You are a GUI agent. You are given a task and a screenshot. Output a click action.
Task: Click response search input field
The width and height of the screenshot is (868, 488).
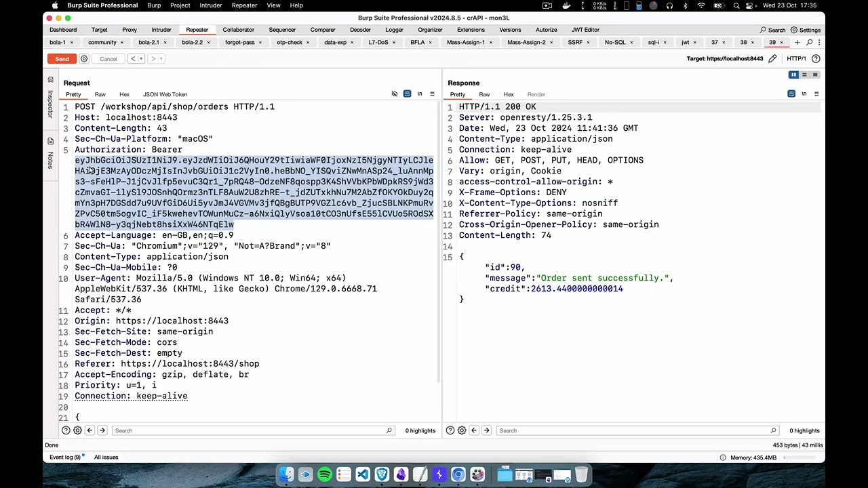[637, 430]
